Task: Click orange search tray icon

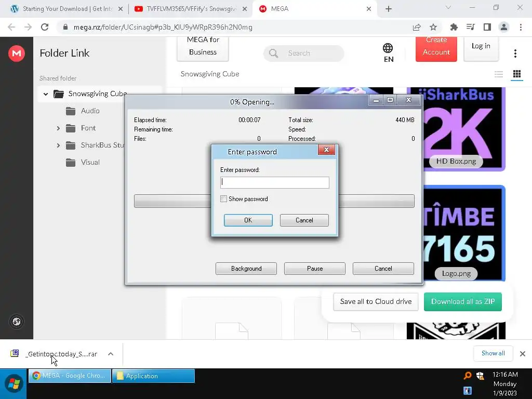Action: point(468,375)
